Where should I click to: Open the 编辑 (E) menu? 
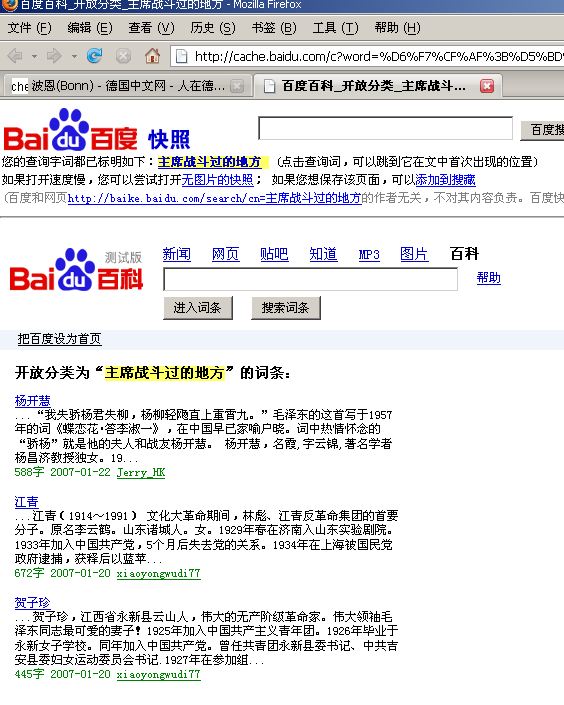[90, 28]
